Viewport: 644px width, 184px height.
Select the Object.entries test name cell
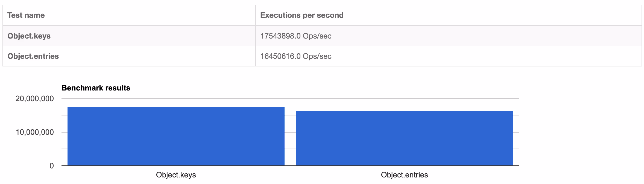tap(129, 56)
